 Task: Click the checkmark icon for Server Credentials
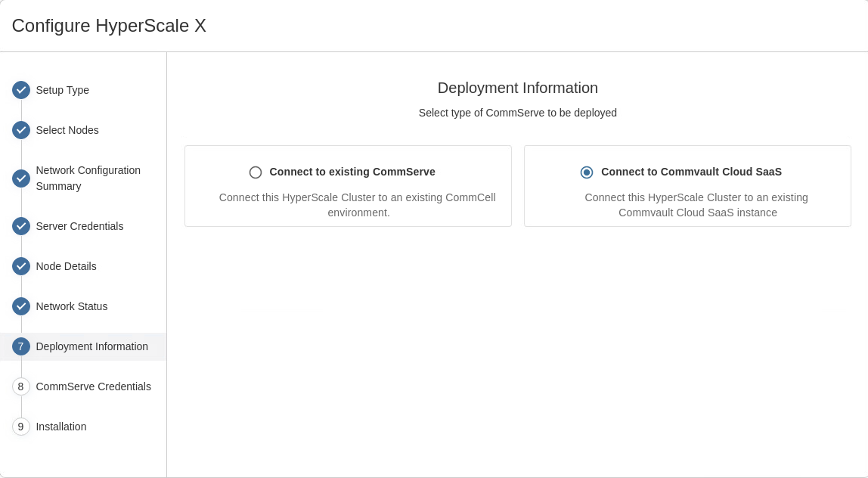pyautogui.click(x=21, y=226)
